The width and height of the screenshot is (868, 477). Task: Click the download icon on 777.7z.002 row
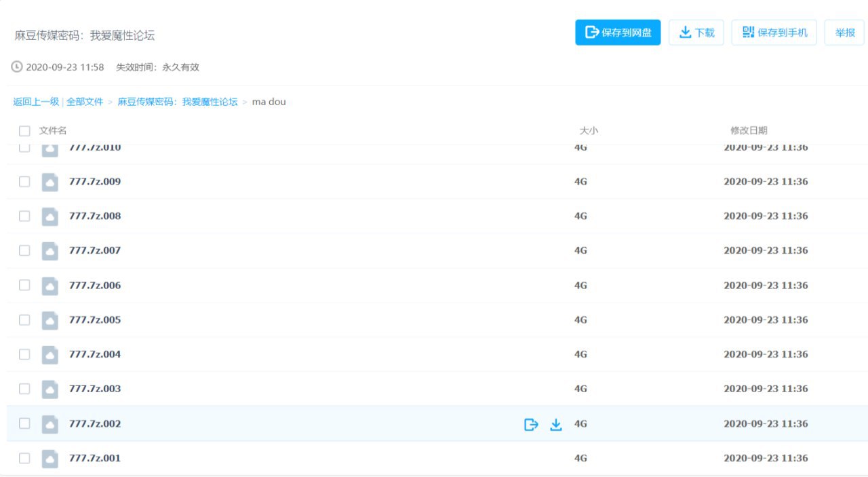click(556, 425)
